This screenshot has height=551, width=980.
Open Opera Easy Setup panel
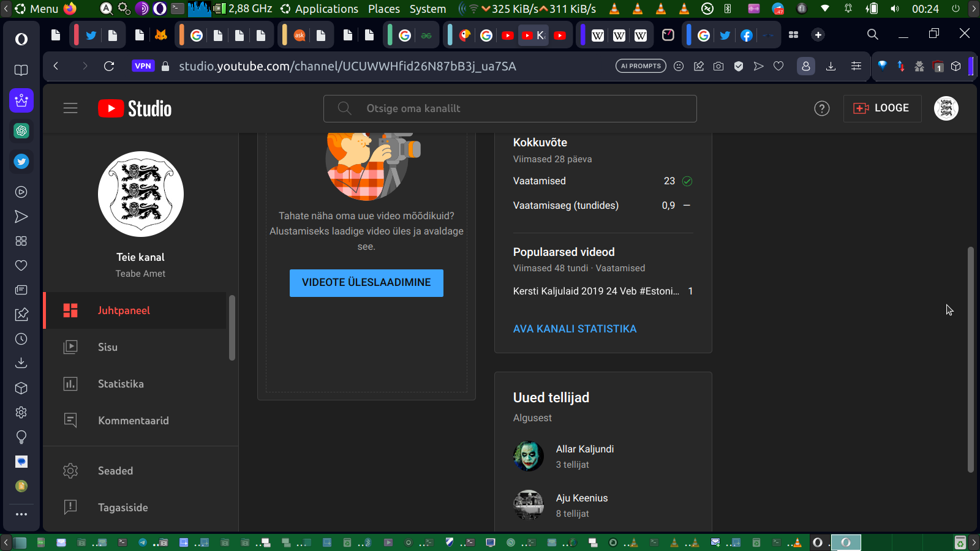pyautogui.click(x=856, y=66)
